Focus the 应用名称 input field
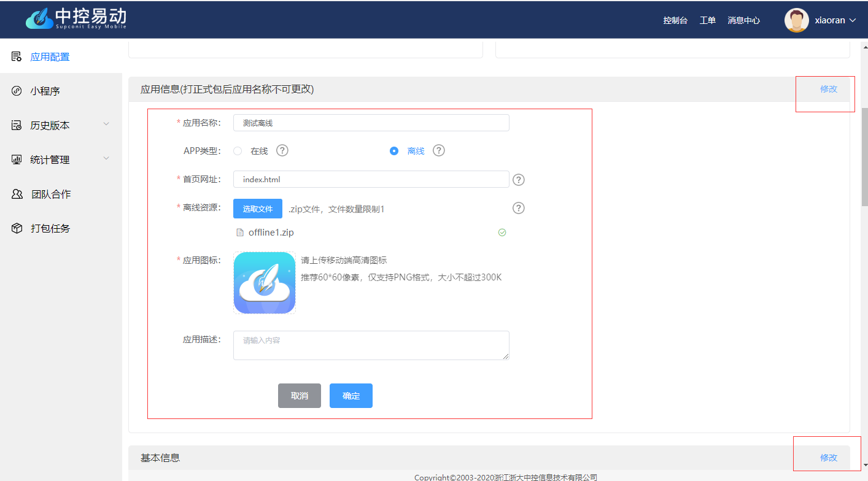The image size is (868, 481). tap(371, 123)
